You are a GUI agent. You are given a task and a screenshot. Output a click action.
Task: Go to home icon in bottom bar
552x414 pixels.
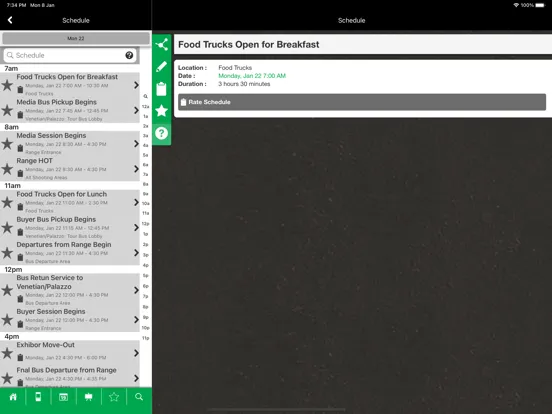point(13,397)
